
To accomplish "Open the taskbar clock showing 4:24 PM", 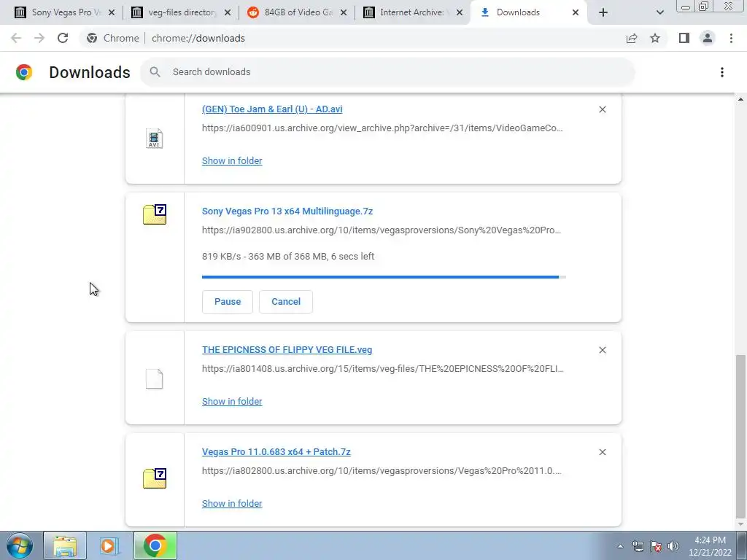I will [710, 546].
